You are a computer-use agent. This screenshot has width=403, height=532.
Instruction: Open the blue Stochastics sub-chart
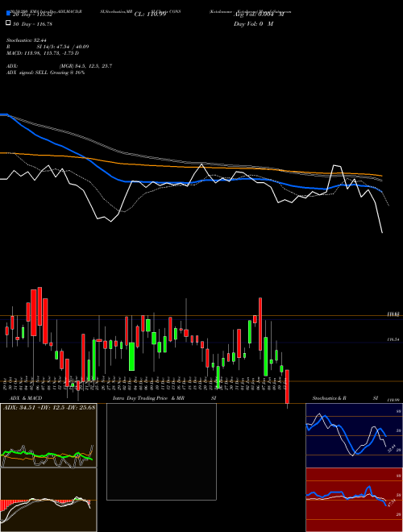click(x=354, y=435)
